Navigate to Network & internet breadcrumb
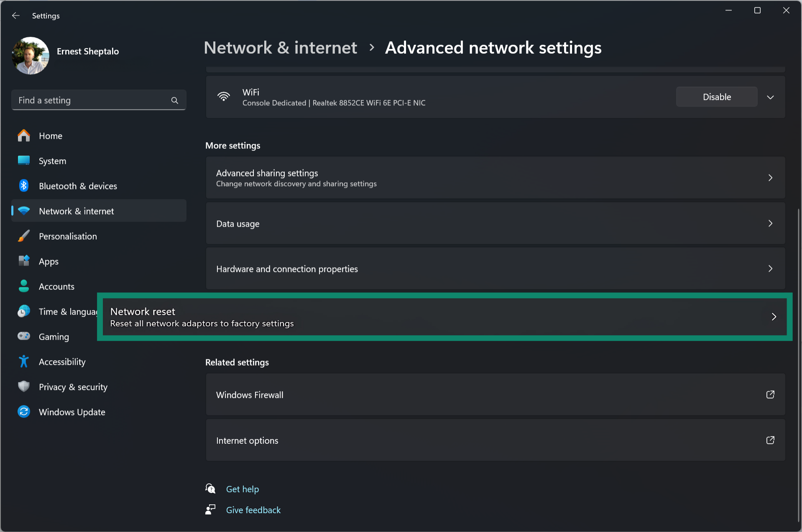Image resolution: width=802 pixels, height=532 pixels. pyautogui.click(x=280, y=48)
